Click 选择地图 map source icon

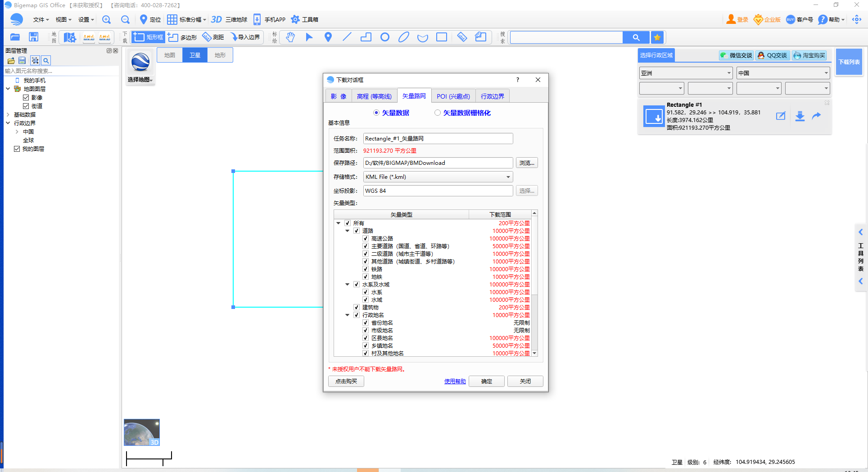(140, 67)
